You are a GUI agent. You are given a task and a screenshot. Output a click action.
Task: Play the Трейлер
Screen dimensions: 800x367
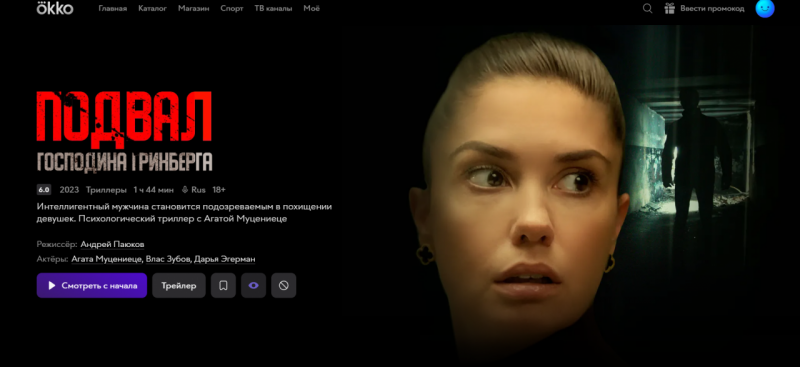(179, 285)
